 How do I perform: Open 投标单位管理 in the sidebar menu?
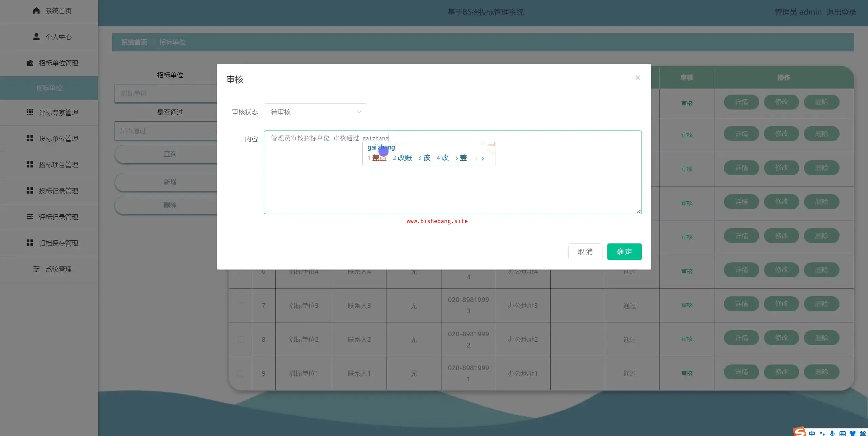[58, 139]
